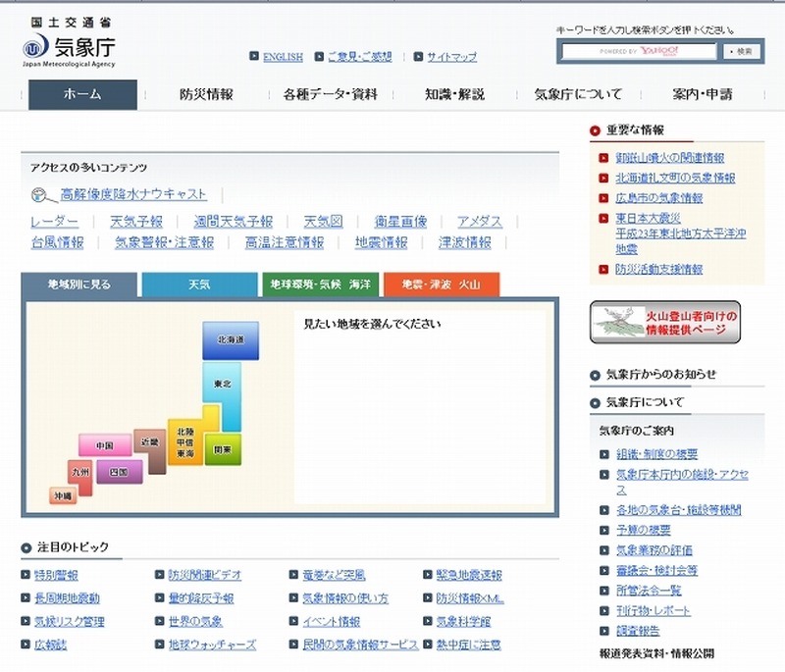This screenshot has width=785, height=672.
Task: Select the 関東 region on the map
Action: click(223, 449)
